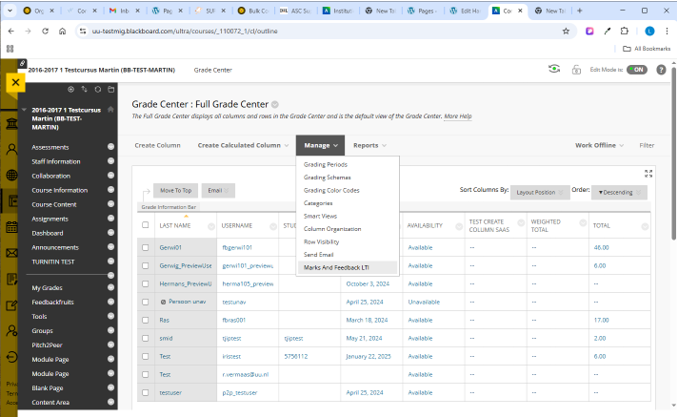
Task: Open Last Name column options chevron
Action: tap(211, 226)
